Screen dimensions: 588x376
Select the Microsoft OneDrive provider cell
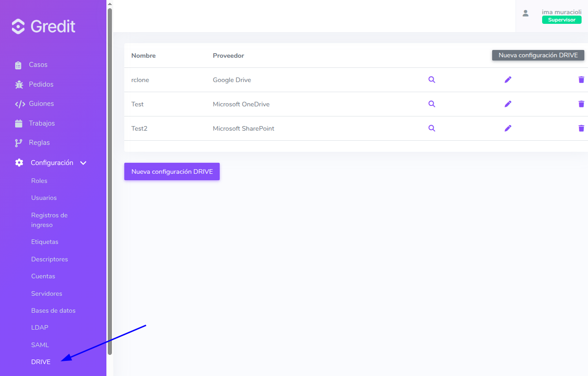click(241, 104)
